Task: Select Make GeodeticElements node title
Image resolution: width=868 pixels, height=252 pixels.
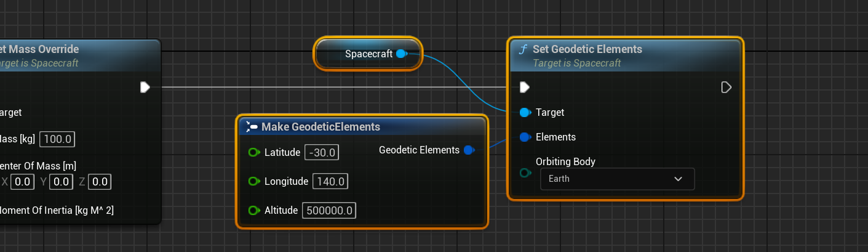Action: [x=321, y=127]
